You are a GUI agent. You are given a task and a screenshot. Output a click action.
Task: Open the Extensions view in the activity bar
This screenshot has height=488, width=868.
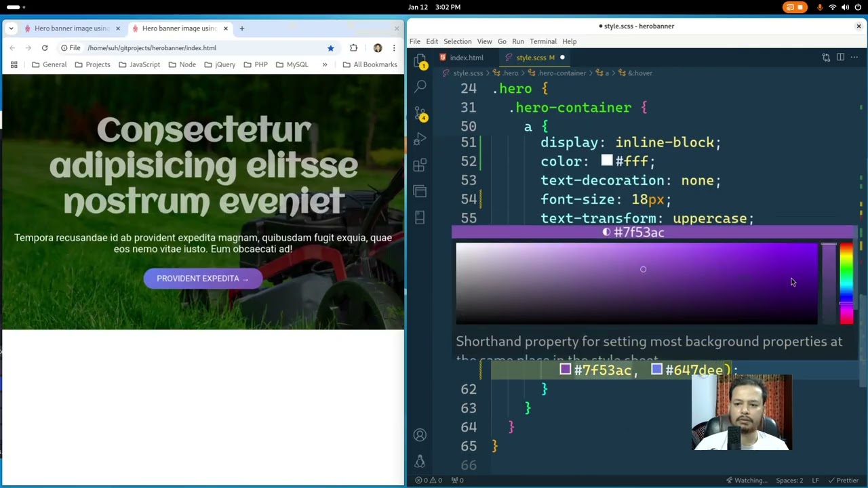tap(420, 165)
